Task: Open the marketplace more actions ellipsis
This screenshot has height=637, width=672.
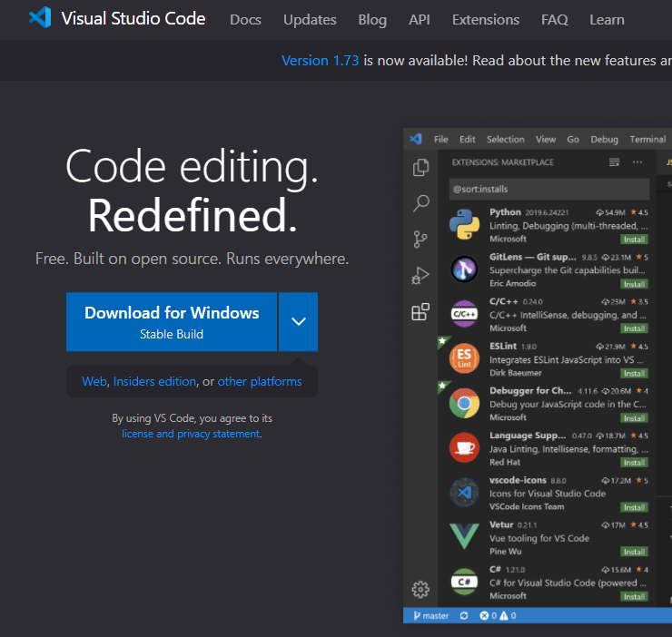Action: click(x=637, y=162)
